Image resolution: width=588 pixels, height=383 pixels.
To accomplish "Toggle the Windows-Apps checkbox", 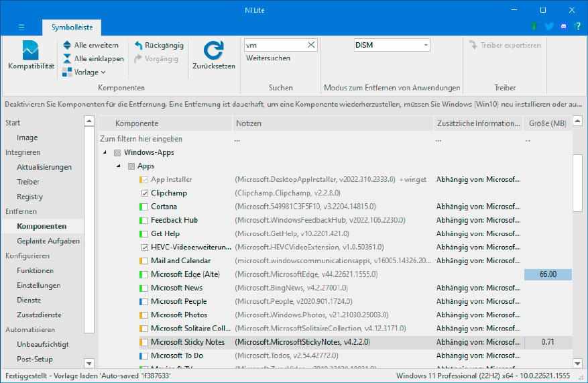I will click(117, 153).
